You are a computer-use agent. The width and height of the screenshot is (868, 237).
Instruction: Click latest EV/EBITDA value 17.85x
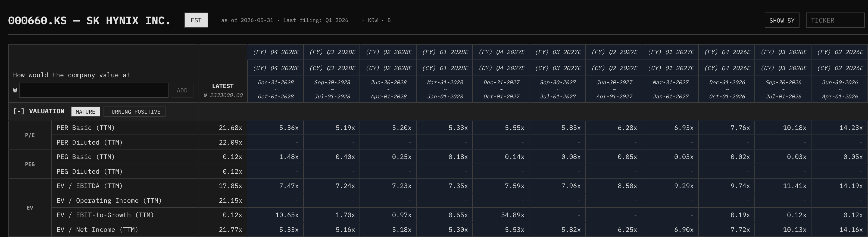click(x=230, y=186)
